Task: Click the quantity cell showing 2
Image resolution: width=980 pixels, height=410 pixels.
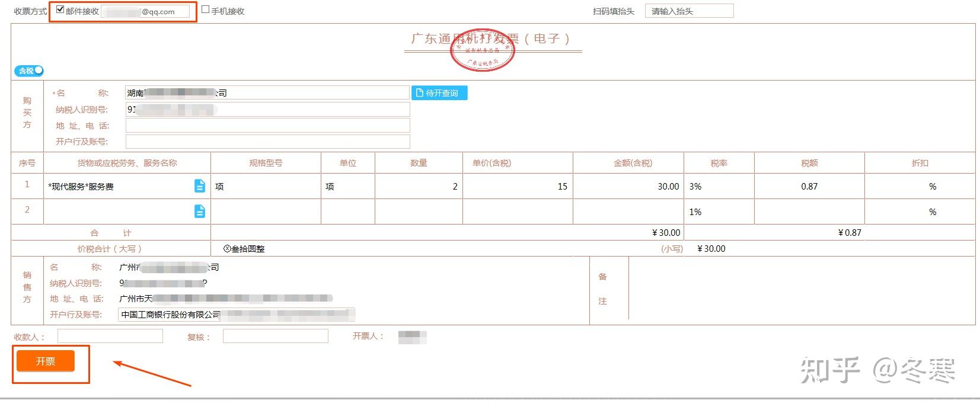Action: 419,186
